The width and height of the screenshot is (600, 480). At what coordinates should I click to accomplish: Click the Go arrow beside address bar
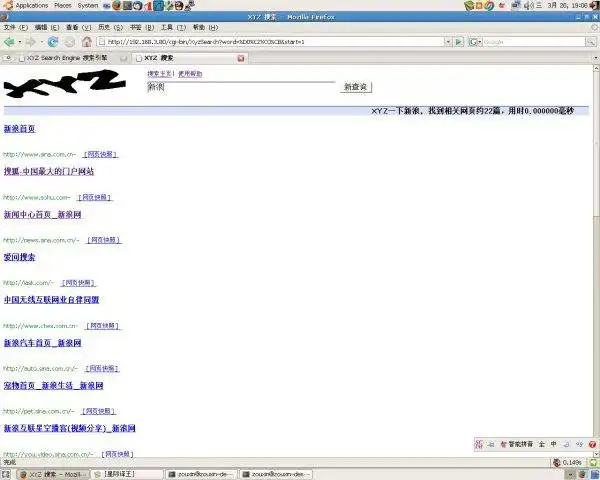click(x=459, y=42)
